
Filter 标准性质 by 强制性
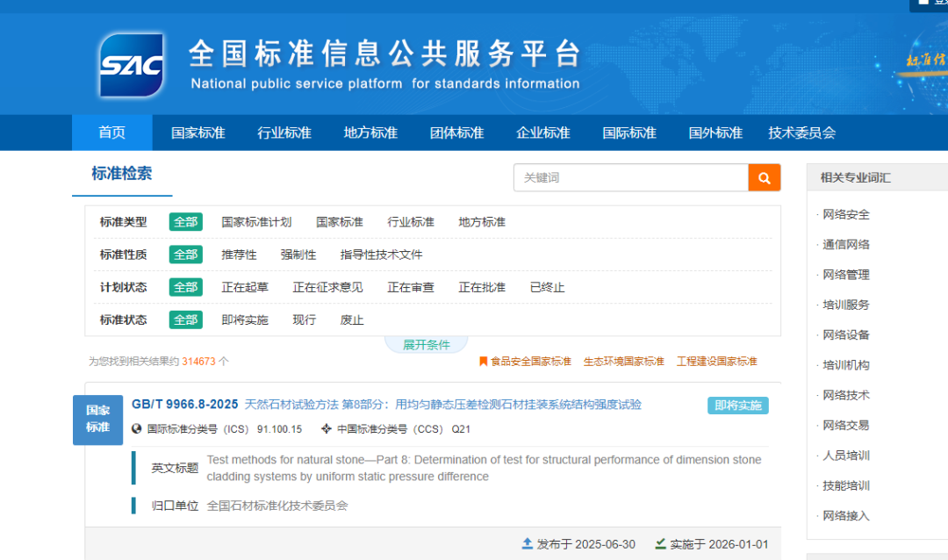tap(298, 255)
